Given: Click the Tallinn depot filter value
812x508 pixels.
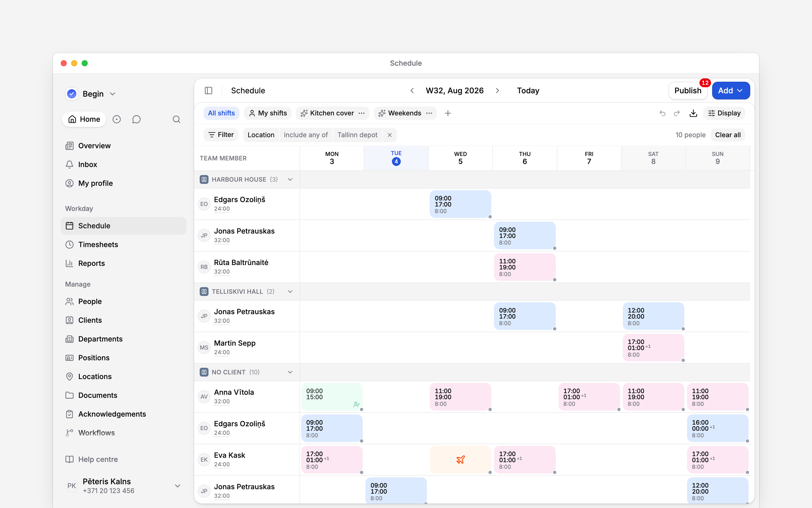Looking at the screenshot, I should point(357,135).
